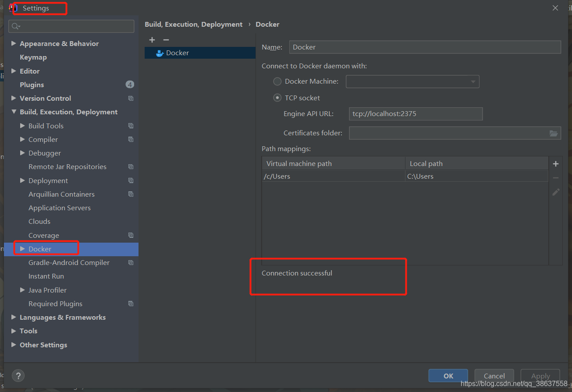Collapse Build, Execution, Deployment section
Screen dimensions: 572x392
14,112
